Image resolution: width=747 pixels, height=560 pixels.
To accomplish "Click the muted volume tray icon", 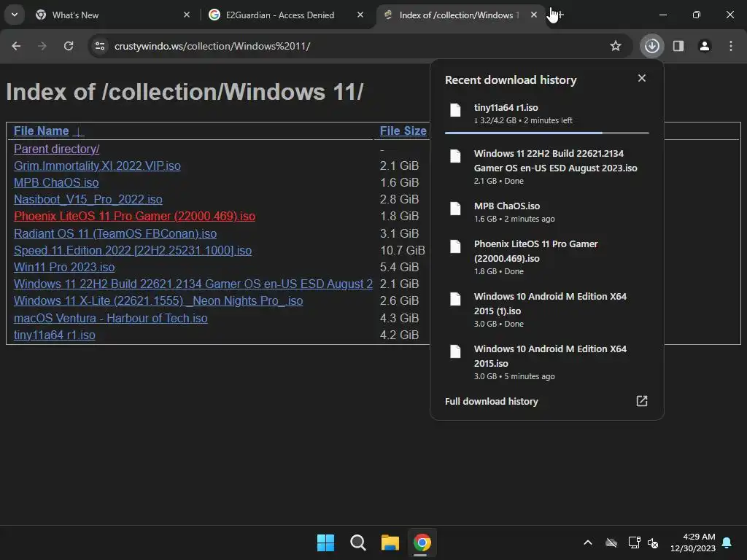I will tap(653, 542).
